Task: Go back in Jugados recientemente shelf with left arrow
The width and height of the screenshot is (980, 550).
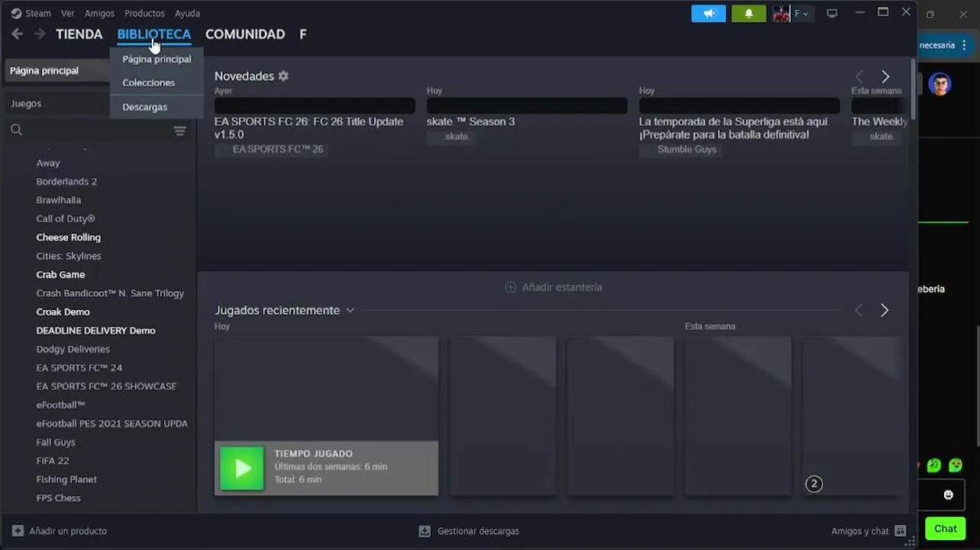Action: point(859,310)
